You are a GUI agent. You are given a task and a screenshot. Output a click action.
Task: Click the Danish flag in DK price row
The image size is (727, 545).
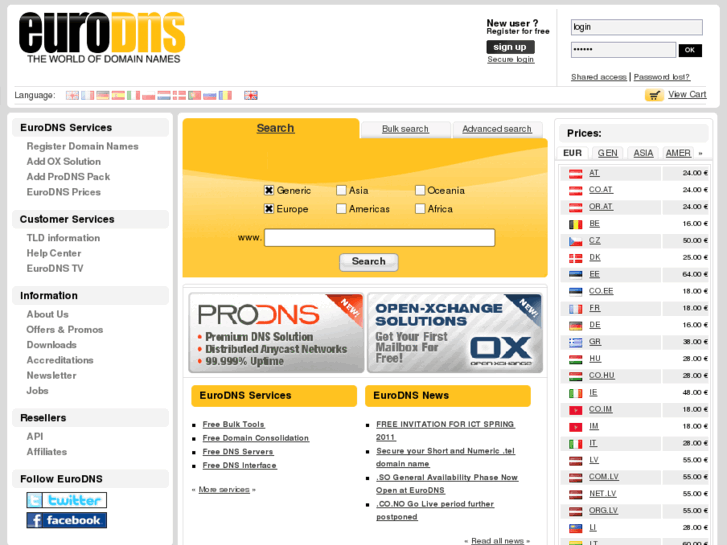(575, 258)
